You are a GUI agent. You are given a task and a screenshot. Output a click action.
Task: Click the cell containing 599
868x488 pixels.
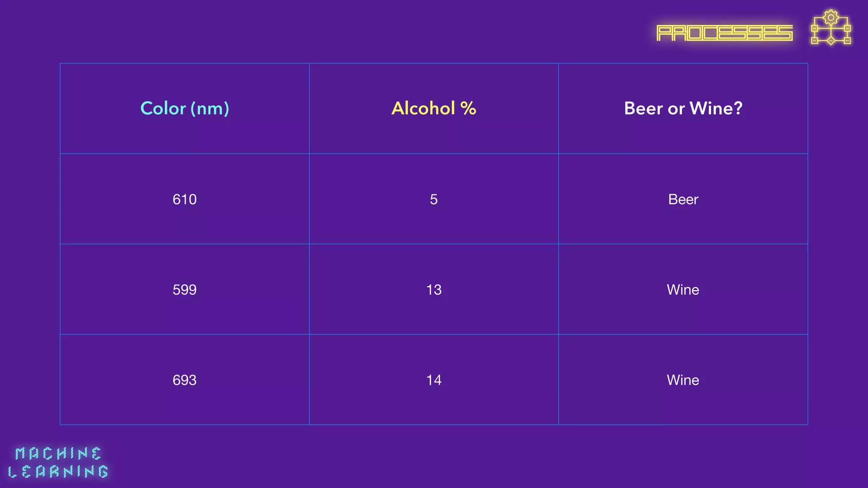click(185, 289)
